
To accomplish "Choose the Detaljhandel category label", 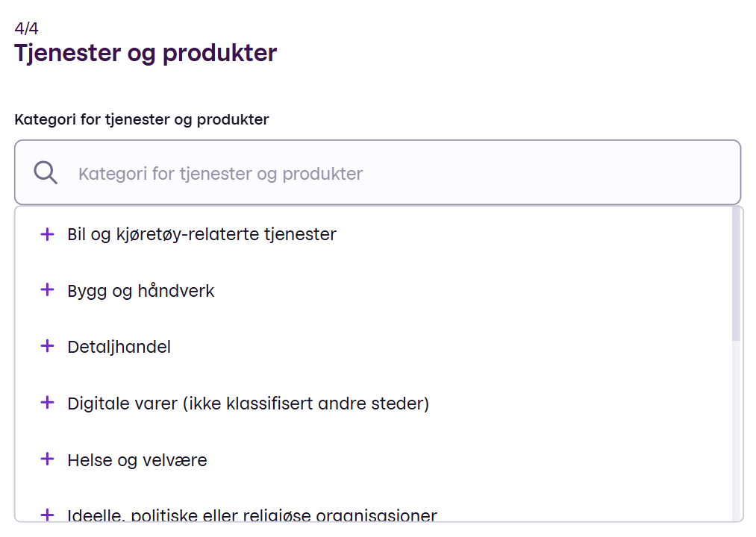I will click(119, 347).
